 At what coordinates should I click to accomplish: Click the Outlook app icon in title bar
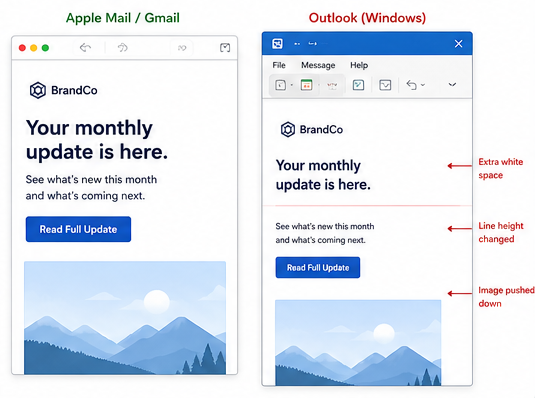pos(277,44)
